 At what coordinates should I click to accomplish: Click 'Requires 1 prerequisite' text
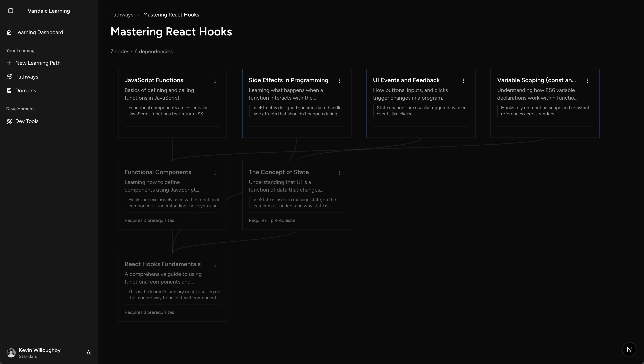272,220
